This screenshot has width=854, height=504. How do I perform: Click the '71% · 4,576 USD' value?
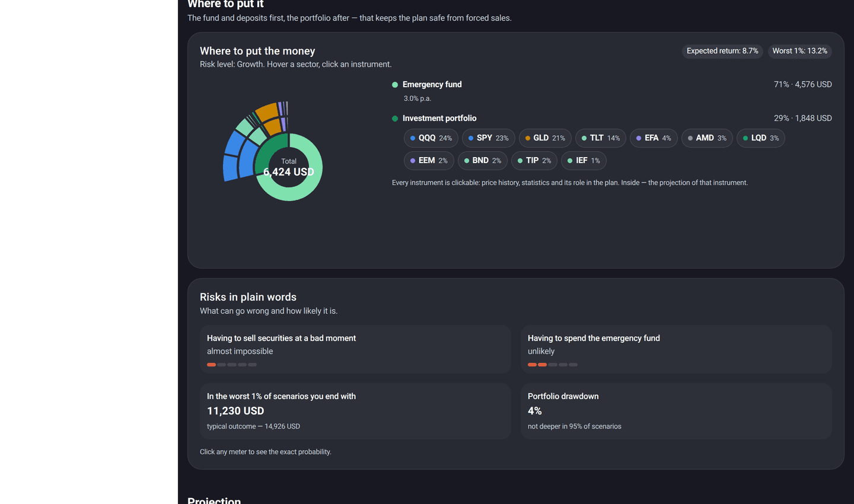[803, 84]
